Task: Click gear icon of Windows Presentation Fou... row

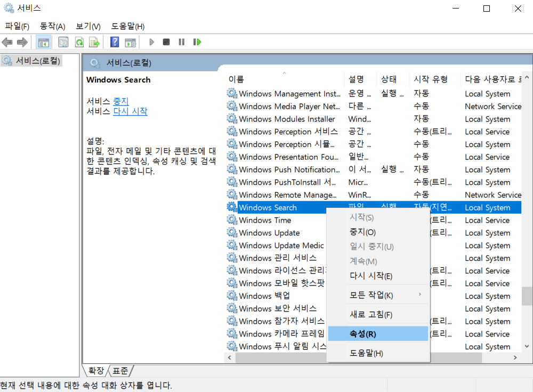Action: coord(232,156)
